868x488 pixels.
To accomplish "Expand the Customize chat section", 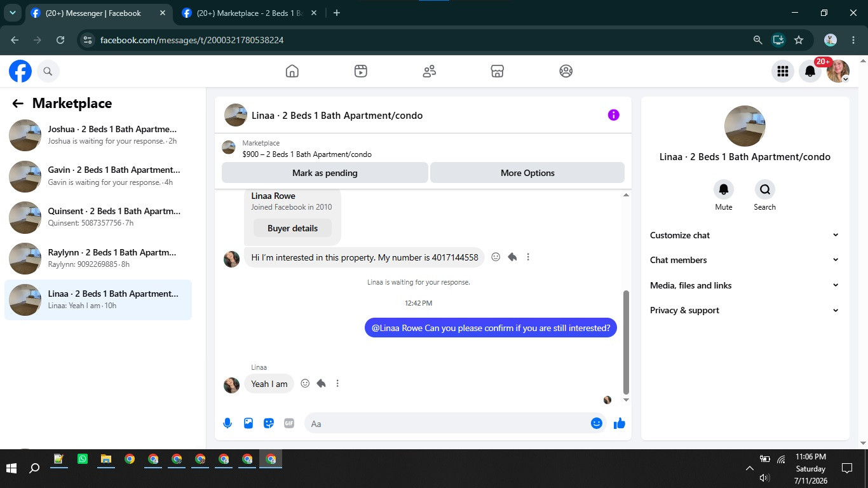I will (745, 235).
